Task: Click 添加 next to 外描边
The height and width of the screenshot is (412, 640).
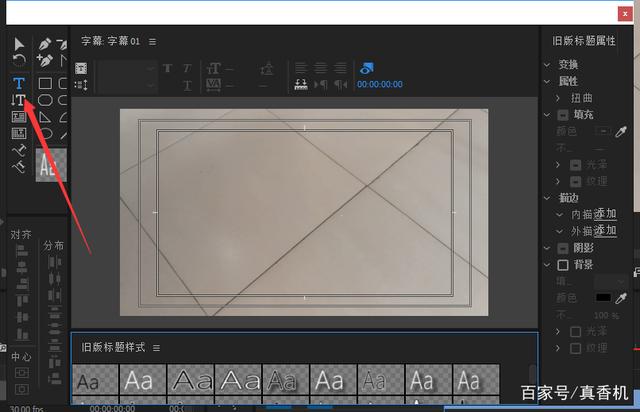Action: pos(605,231)
